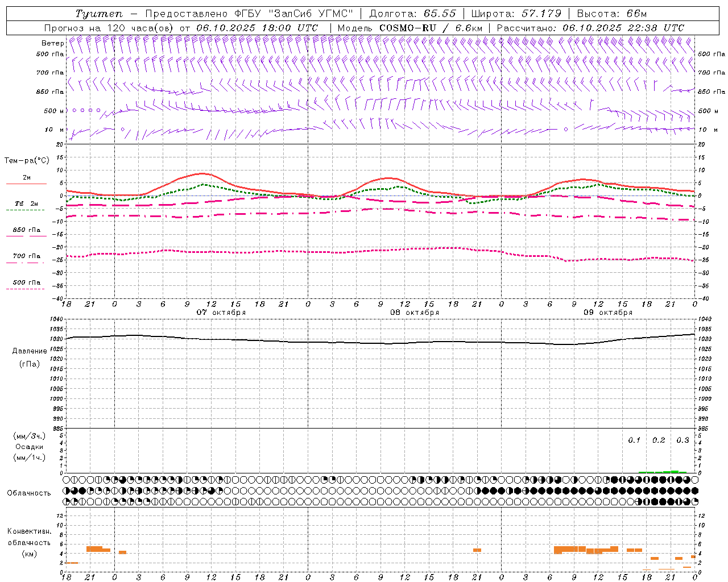Select the Давление pressure axis label
Viewport: 728px width, 582px height.
(x=30, y=351)
